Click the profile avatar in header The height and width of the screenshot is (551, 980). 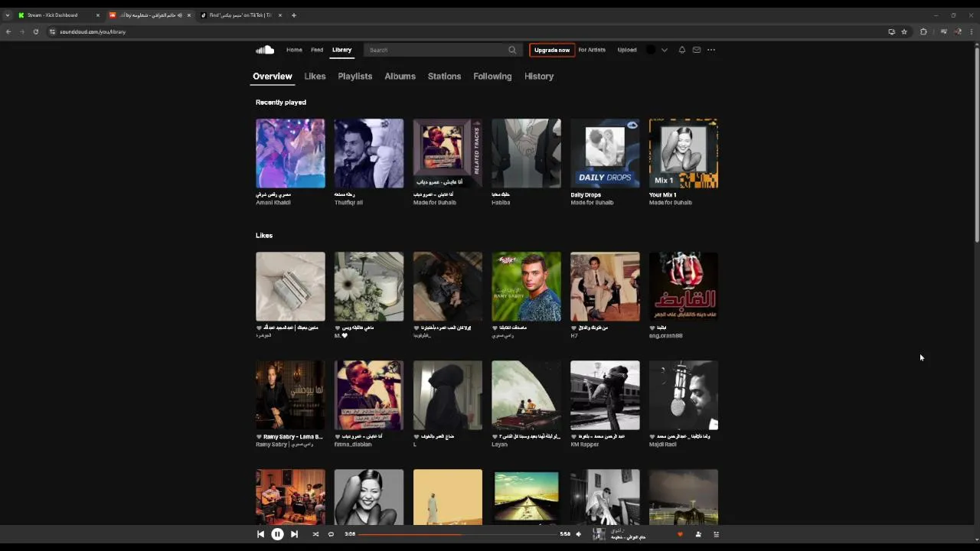pyautogui.click(x=651, y=50)
